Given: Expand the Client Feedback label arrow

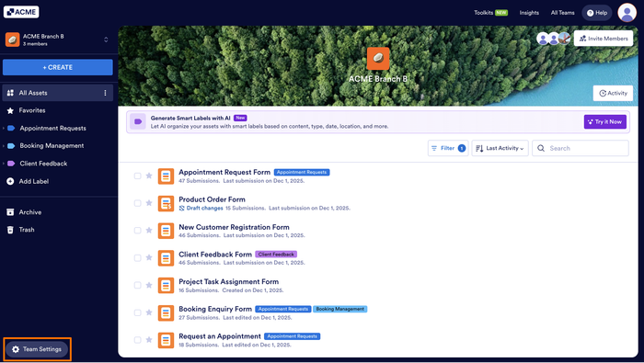Looking at the screenshot, I should click(x=4, y=164).
